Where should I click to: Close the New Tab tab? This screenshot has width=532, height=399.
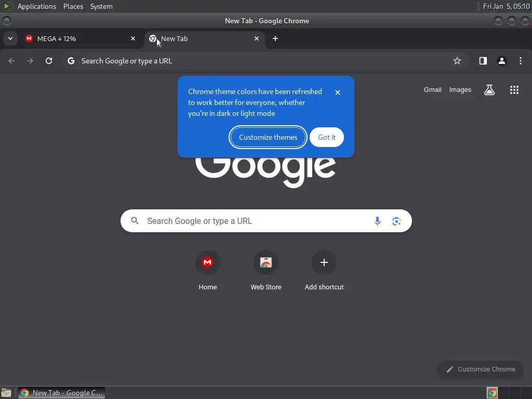[257, 38]
